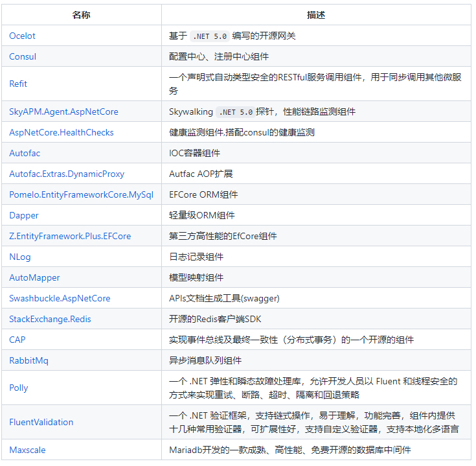476x466 pixels.
Task: Click the text 'APIs文档生成工具(swagger)'
Action: (224, 299)
